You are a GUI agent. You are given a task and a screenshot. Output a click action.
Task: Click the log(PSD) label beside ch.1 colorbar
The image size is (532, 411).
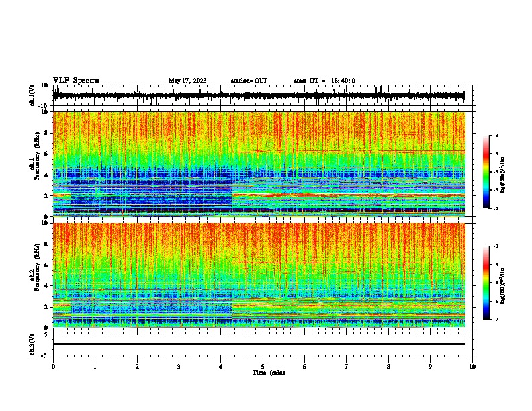pyautogui.click(x=503, y=175)
